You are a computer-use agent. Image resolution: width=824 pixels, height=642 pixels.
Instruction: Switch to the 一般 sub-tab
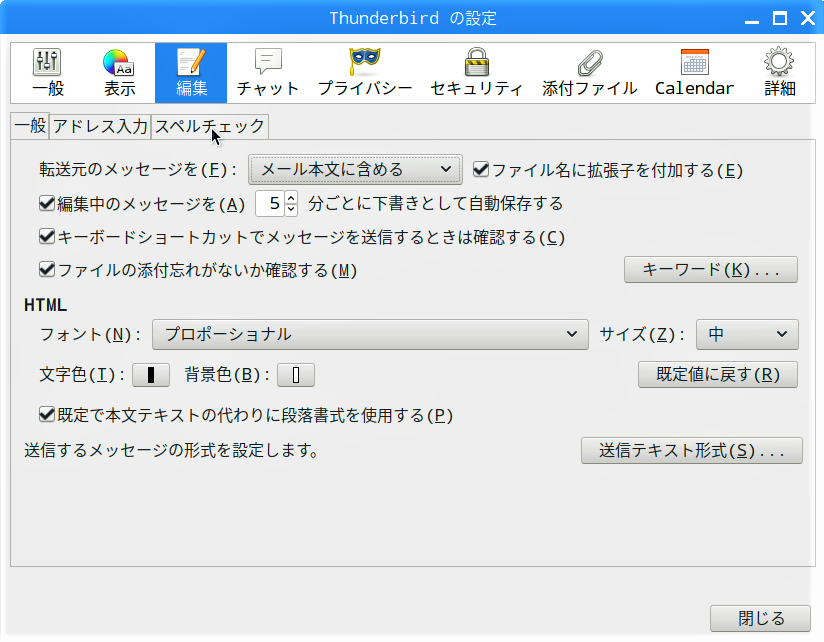[30, 126]
